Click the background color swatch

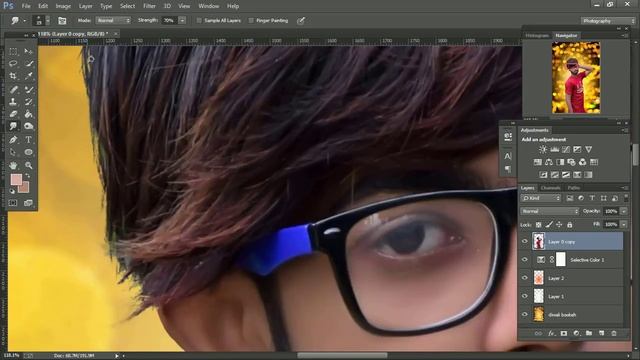click(x=24, y=188)
